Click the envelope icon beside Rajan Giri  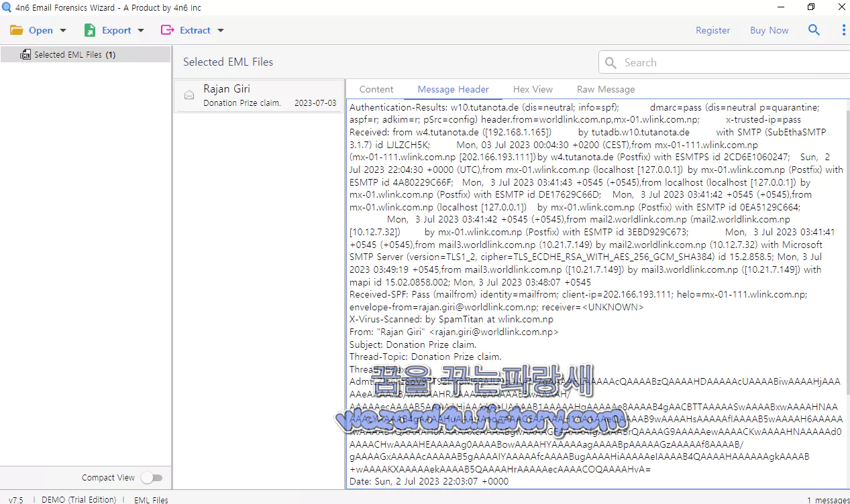[189, 96]
